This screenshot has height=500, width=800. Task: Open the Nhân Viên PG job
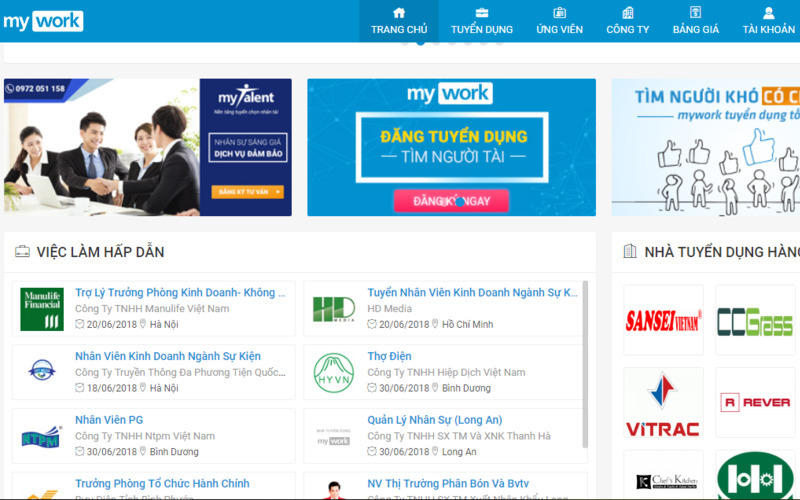click(109, 420)
